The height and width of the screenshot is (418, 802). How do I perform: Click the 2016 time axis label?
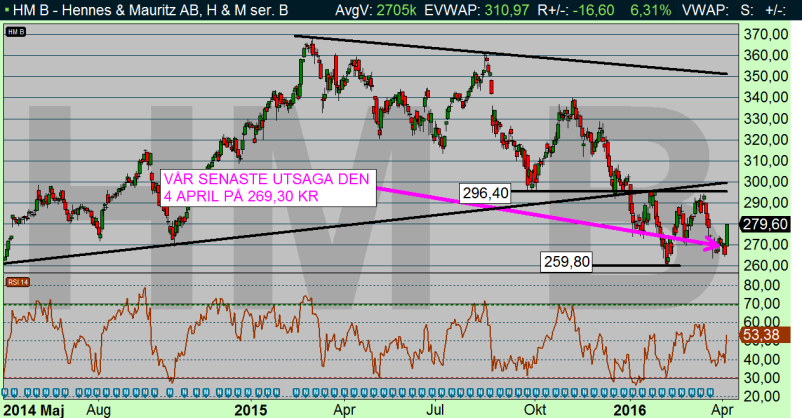point(630,410)
